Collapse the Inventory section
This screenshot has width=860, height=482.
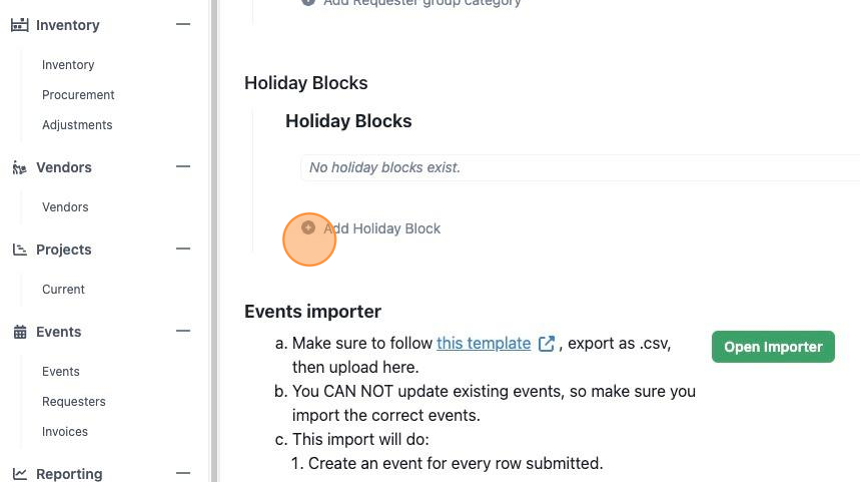[183, 24]
